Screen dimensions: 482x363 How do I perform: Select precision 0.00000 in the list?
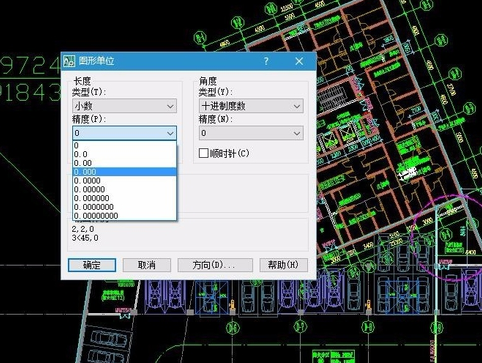[x=124, y=189]
